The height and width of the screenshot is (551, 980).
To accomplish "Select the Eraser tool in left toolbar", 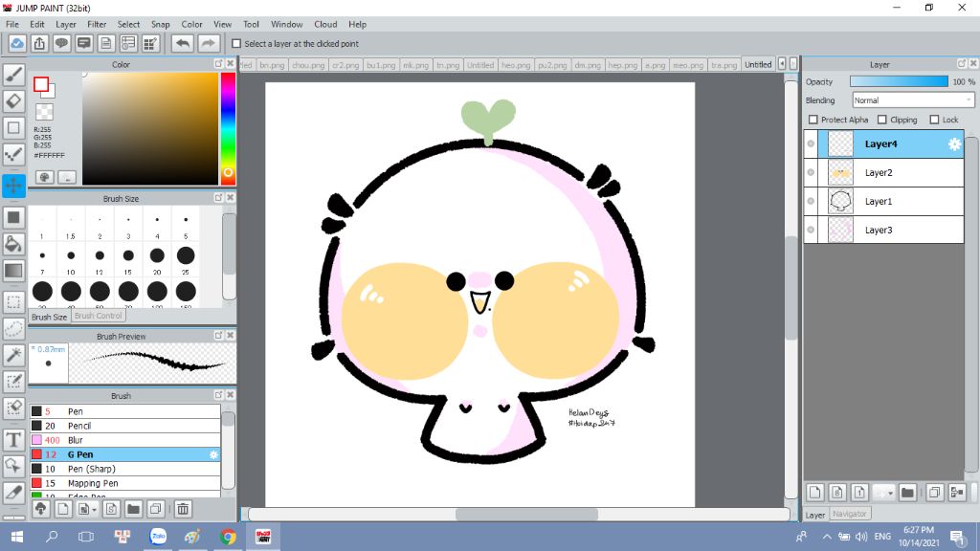I will [13, 100].
